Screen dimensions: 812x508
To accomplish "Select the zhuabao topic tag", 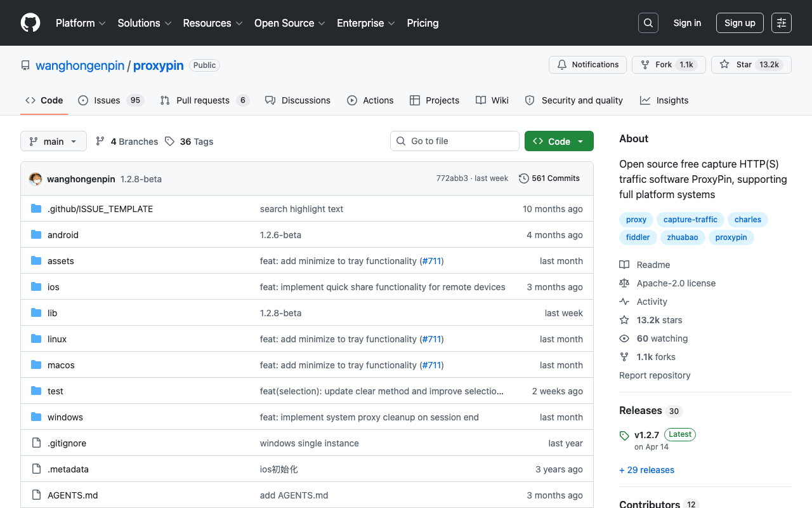I will [683, 237].
